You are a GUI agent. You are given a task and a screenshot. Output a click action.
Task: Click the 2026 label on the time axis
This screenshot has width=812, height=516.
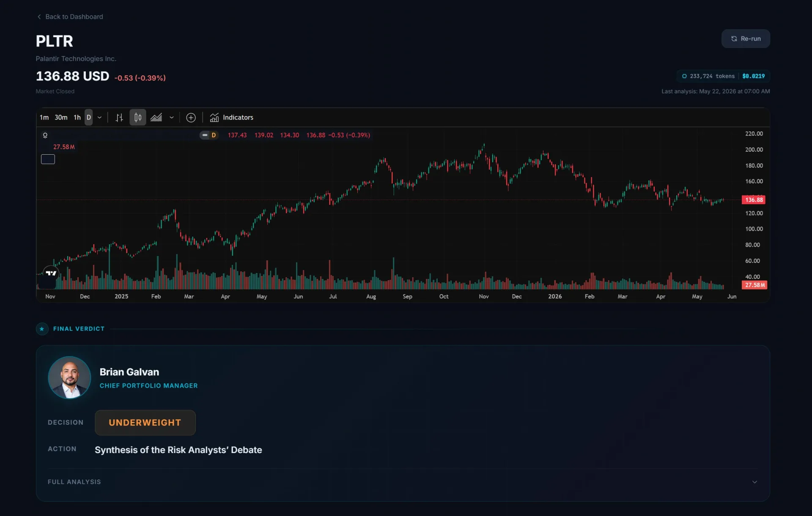555,296
